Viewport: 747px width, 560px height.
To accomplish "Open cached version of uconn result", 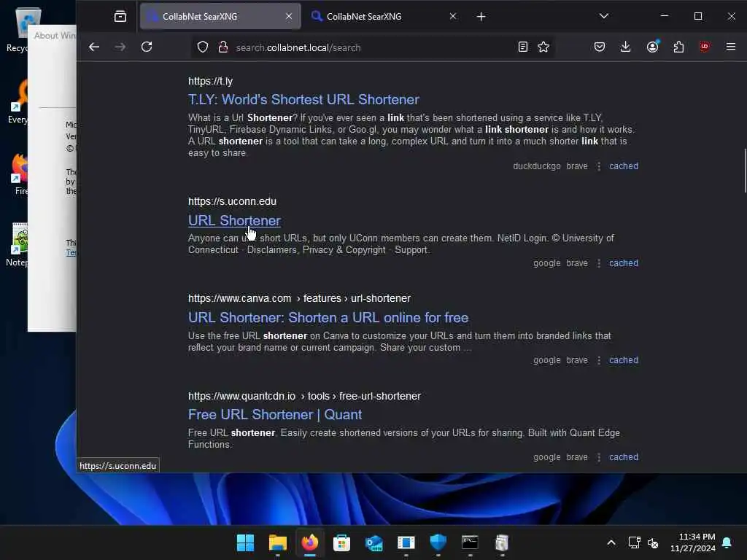I will (x=624, y=263).
